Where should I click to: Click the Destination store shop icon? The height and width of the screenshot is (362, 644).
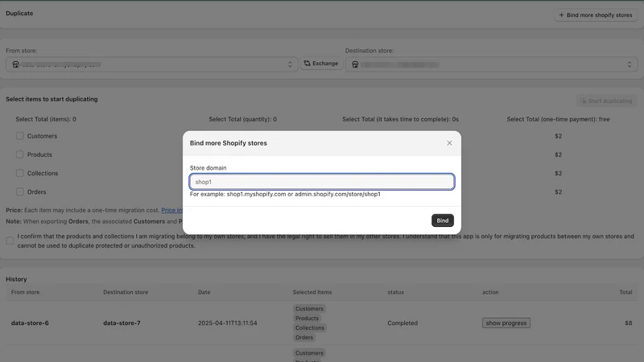[x=355, y=64]
